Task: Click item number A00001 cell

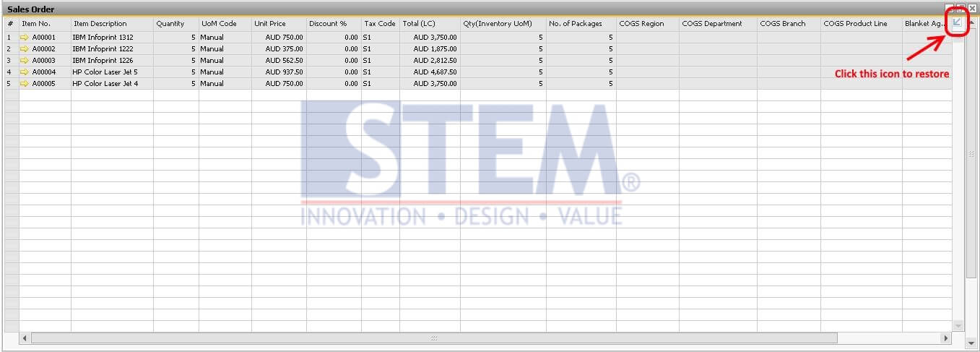Action: pos(45,38)
